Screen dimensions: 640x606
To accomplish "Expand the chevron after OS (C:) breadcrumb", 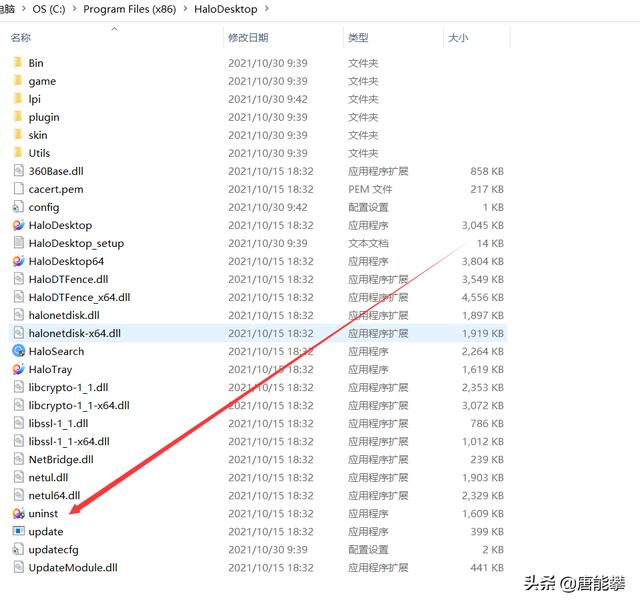I will (74, 8).
